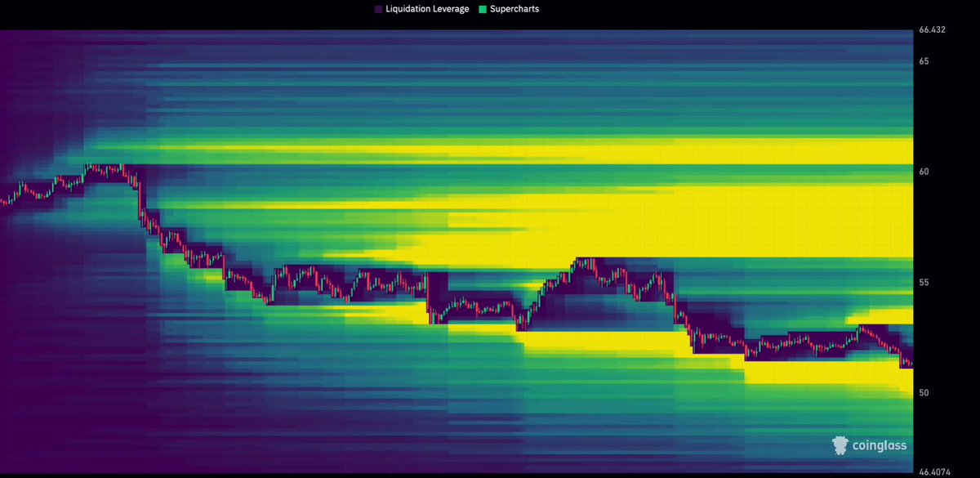Click the 50 price axis label
Image resolution: width=980 pixels, height=478 pixels.
pyautogui.click(x=924, y=393)
